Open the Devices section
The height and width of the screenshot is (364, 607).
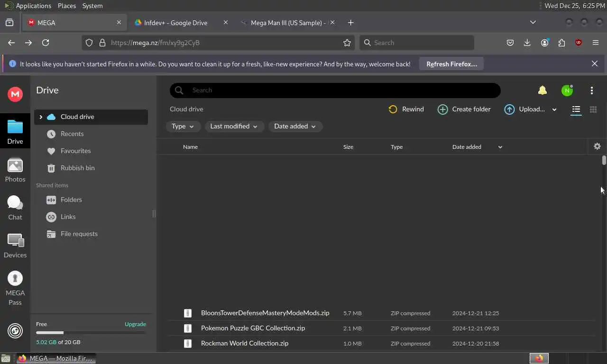(15, 246)
